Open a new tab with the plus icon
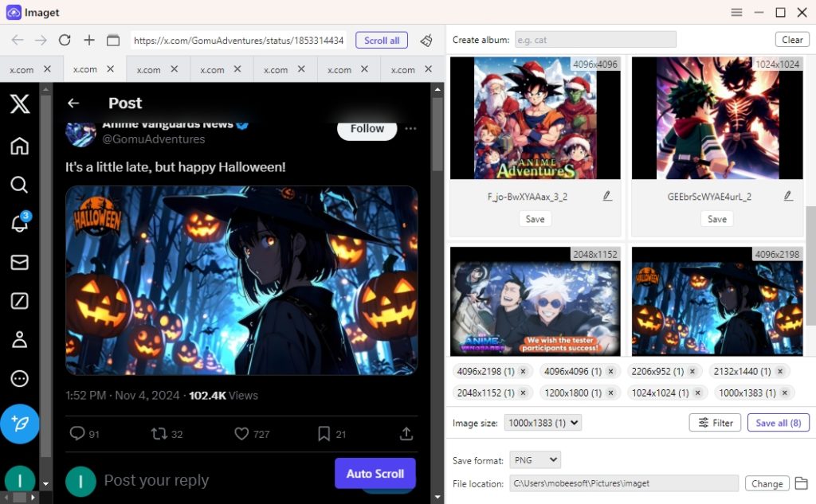 click(x=89, y=39)
